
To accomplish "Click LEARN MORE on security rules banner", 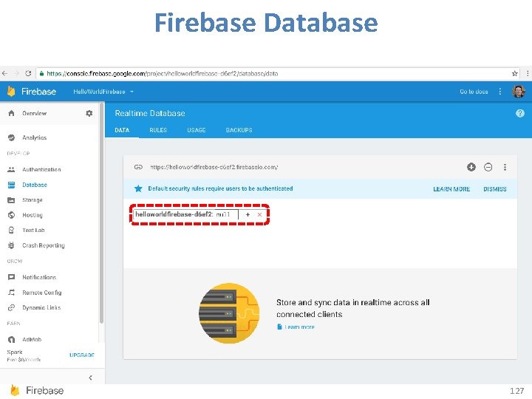I will pyautogui.click(x=451, y=189).
